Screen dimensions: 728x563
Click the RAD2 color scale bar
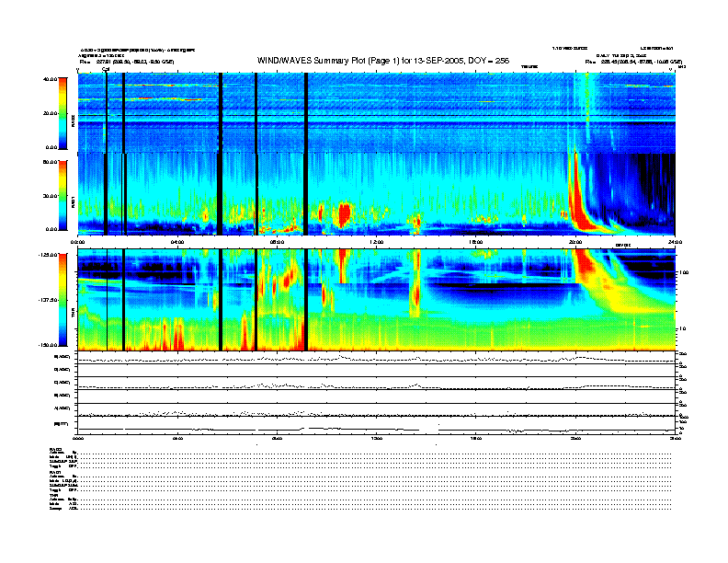click(63, 113)
